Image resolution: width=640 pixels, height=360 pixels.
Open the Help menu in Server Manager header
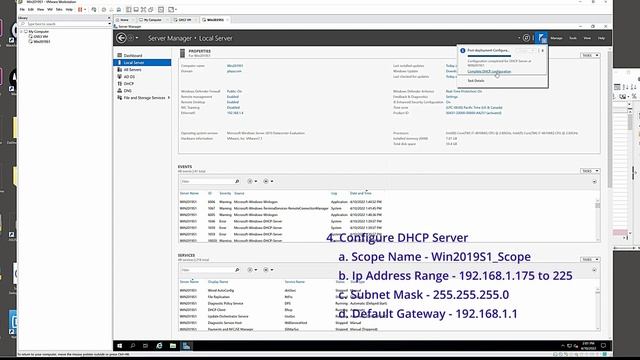601,38
